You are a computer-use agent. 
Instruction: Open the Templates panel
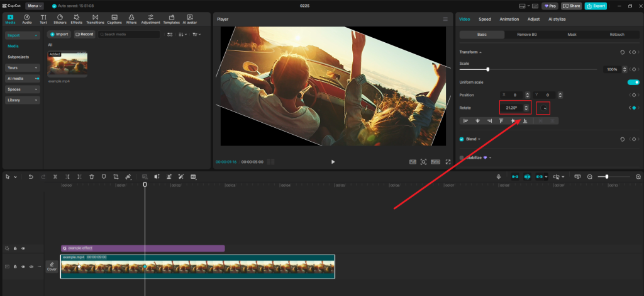click(x=171, y=20)
